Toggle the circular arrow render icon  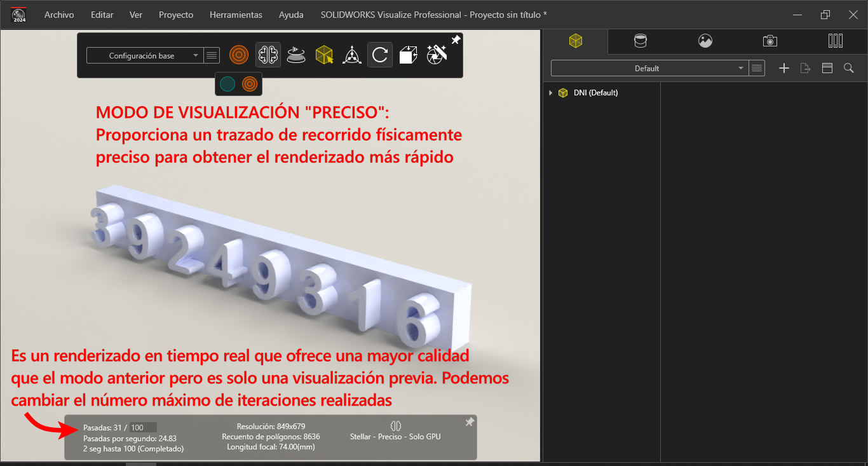click(379, 55)
